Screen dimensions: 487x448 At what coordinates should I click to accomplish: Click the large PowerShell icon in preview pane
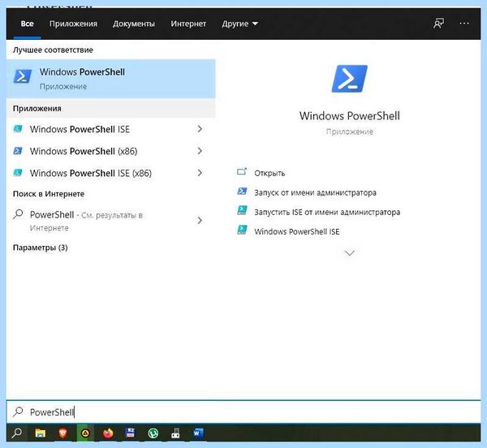point(349,79)
